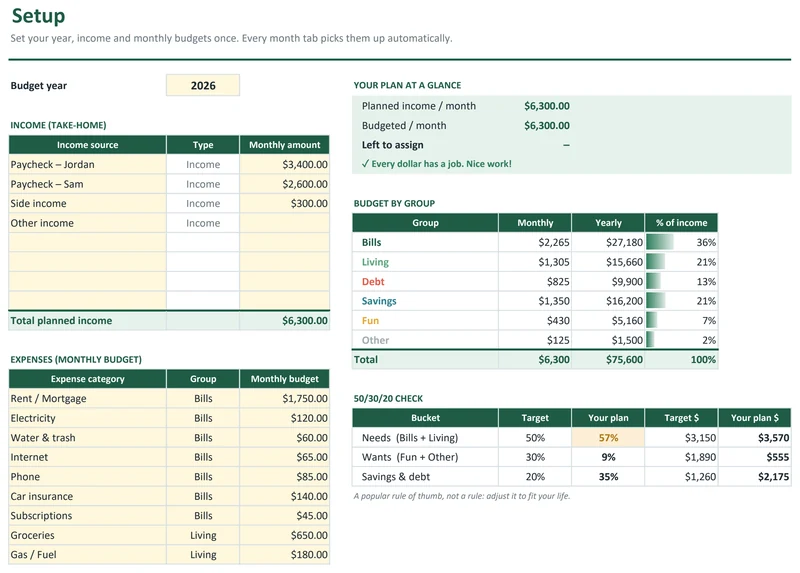The image size is (800, 573).
Task: Select the Total planned income label
Action: (x=61, y=320)
